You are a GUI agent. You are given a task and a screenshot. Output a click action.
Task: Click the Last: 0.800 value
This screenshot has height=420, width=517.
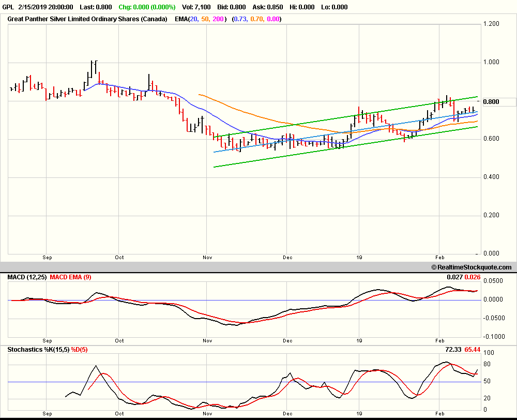coord(96,7)
